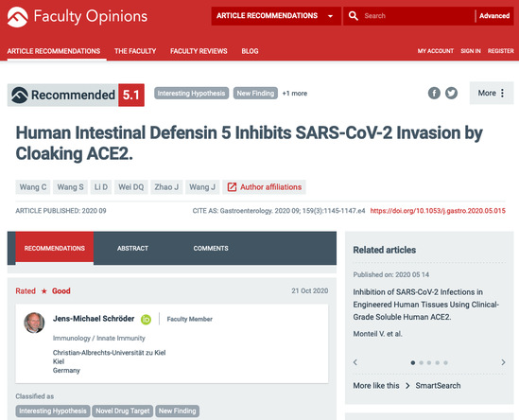
Task: Click the Sign In link
Action: click(471, 51)
